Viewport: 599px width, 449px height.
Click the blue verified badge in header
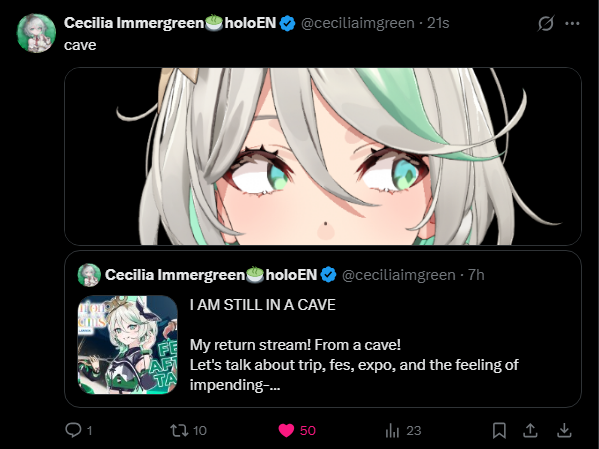pyautogui.click(x=287, y=23)
